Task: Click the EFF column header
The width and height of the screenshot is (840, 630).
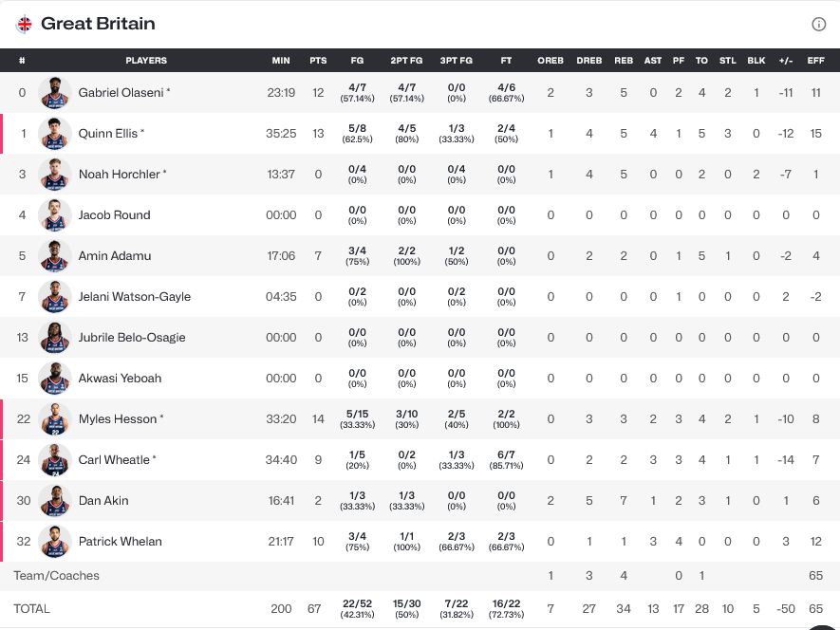Action: [816, 61]
